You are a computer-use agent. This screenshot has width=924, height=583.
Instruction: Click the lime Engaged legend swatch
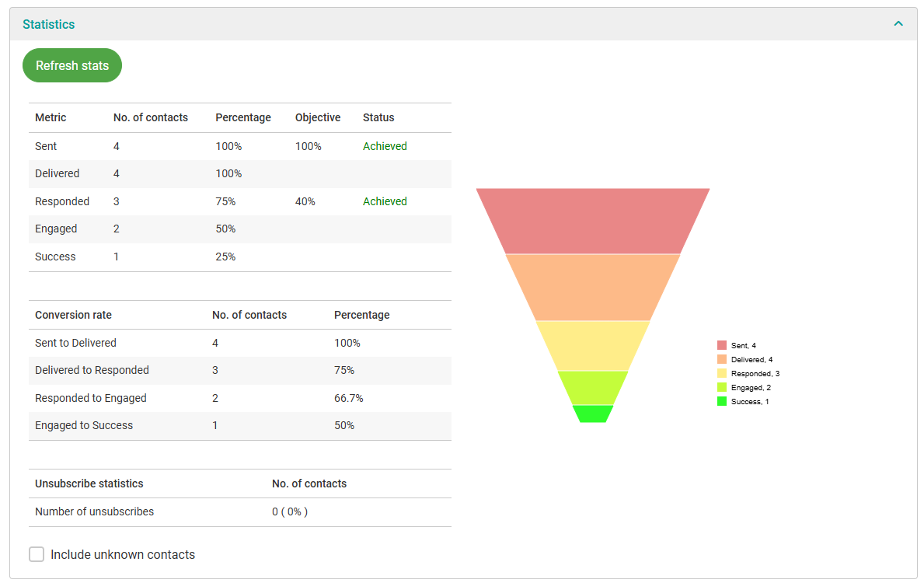(x=722, y=387)
